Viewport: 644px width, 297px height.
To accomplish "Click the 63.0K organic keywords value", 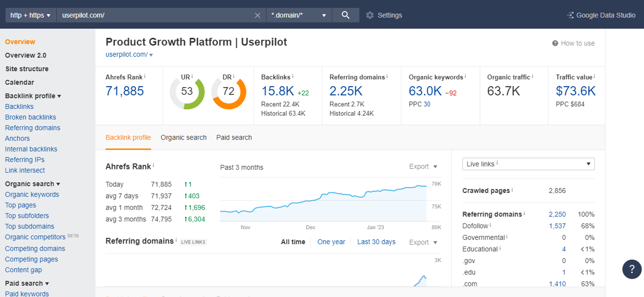I will (x=425, y=91).
